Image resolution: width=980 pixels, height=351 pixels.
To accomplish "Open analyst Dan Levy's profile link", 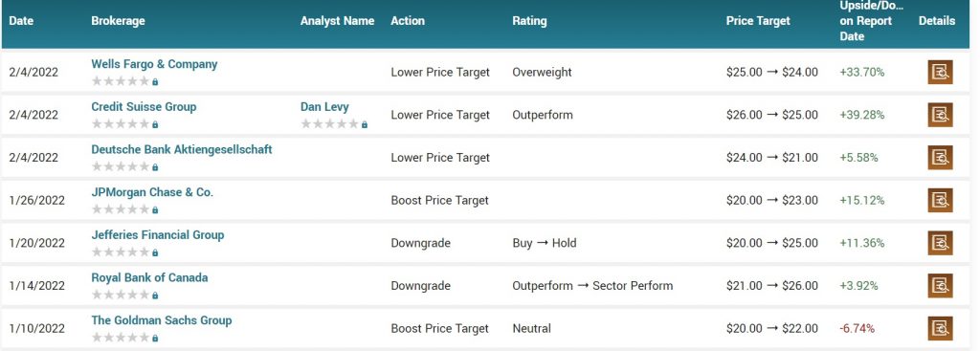I will pyautogui.click(x=324, y=107).
